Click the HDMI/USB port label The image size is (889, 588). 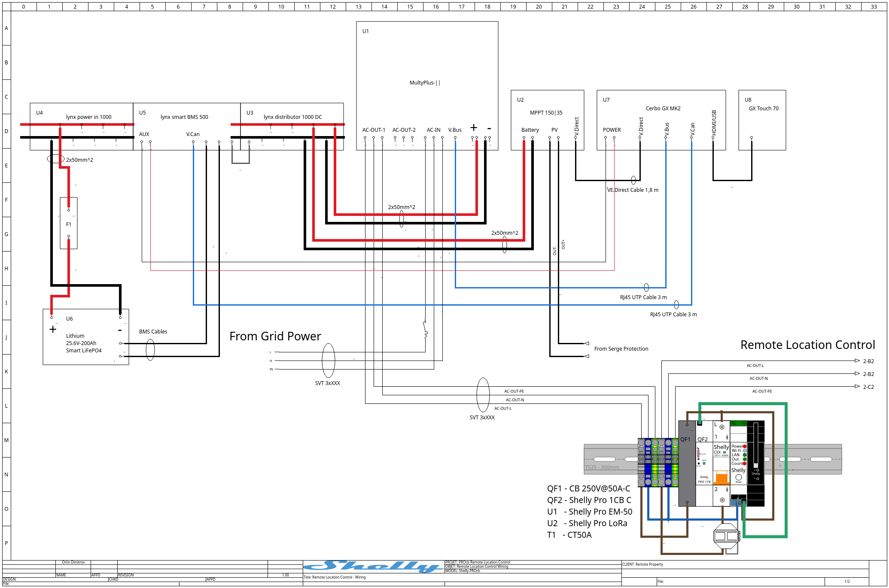point(714,123)
